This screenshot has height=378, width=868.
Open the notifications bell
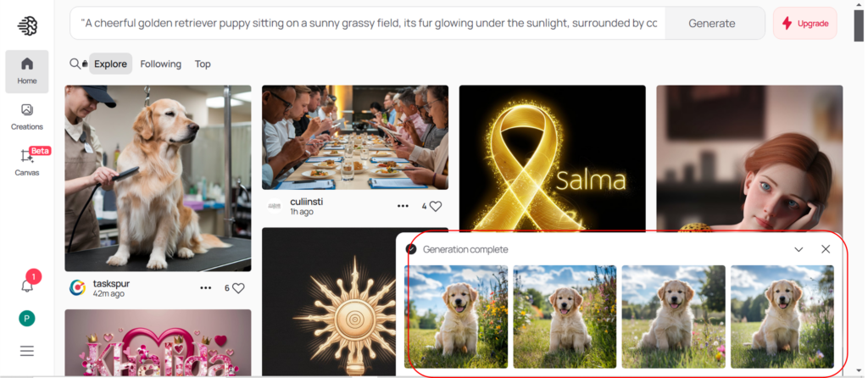(x=27, y=286)
